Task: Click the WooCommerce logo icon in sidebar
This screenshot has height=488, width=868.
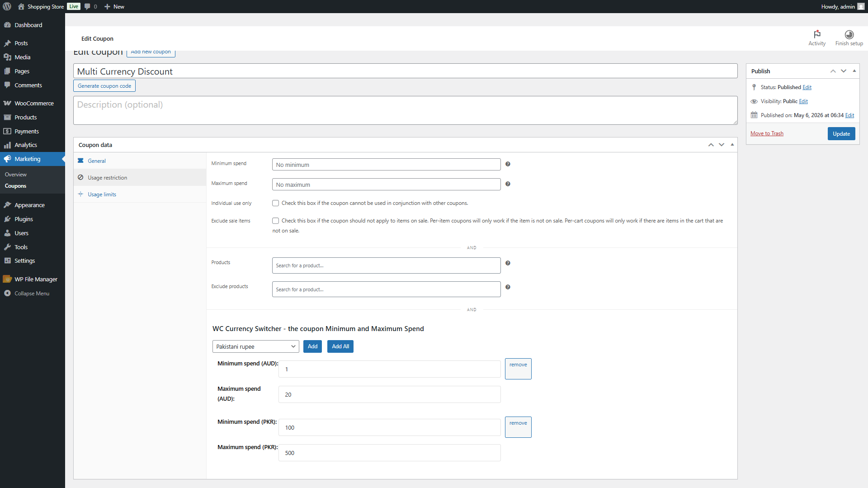Action: 7,103
